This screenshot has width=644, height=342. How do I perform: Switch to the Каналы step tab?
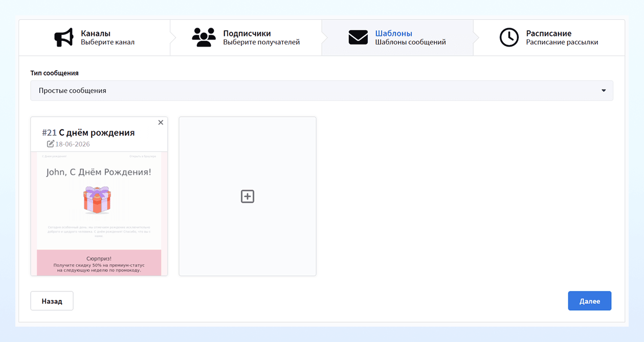coord(95,37)
